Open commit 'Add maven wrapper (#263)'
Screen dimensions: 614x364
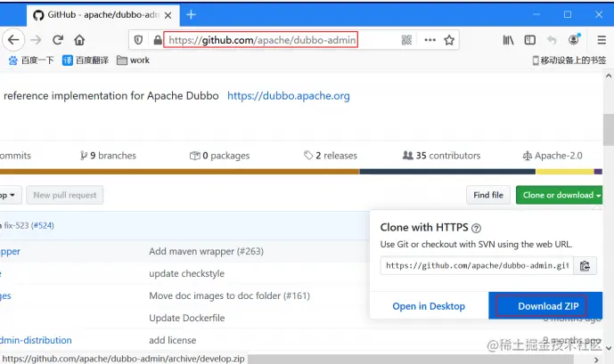click(206, 251)
